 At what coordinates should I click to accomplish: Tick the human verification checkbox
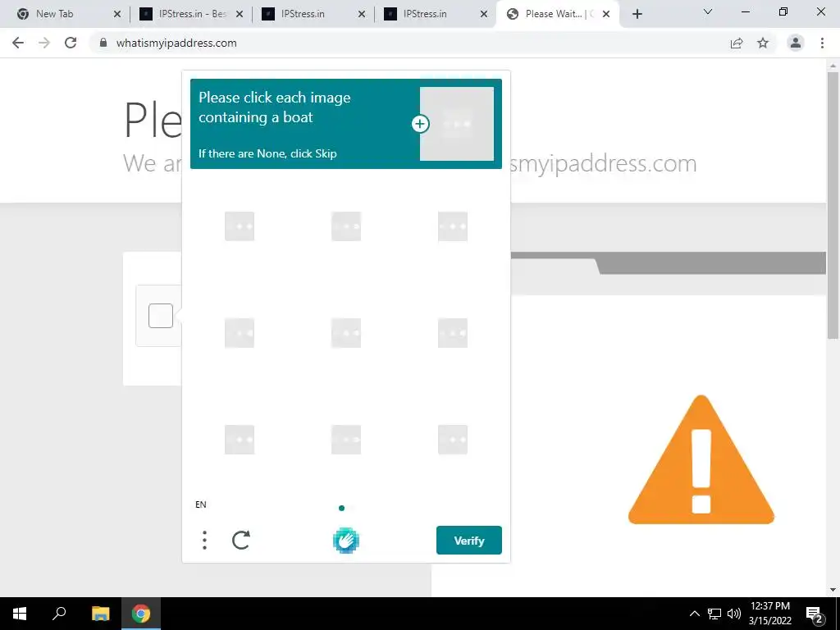[x=161, y=316]
